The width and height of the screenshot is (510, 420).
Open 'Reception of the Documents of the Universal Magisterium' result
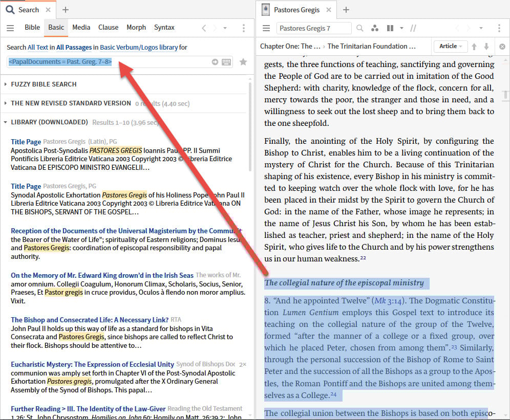pyautogui.click(x=126, y=231)
